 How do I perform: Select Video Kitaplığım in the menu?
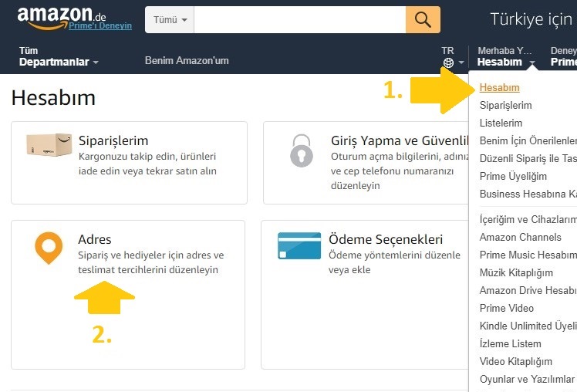515,361
